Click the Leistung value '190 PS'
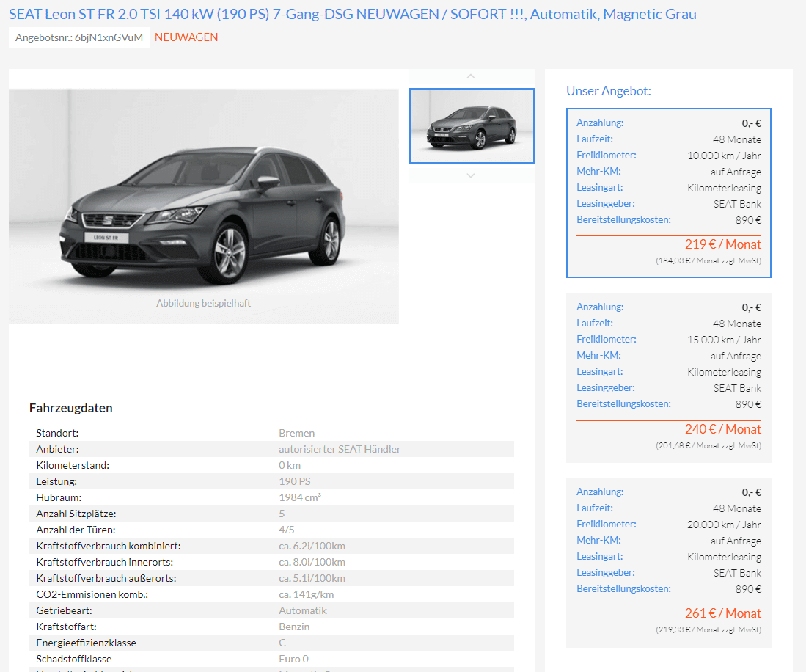806x672 pixels. point(295,481)
